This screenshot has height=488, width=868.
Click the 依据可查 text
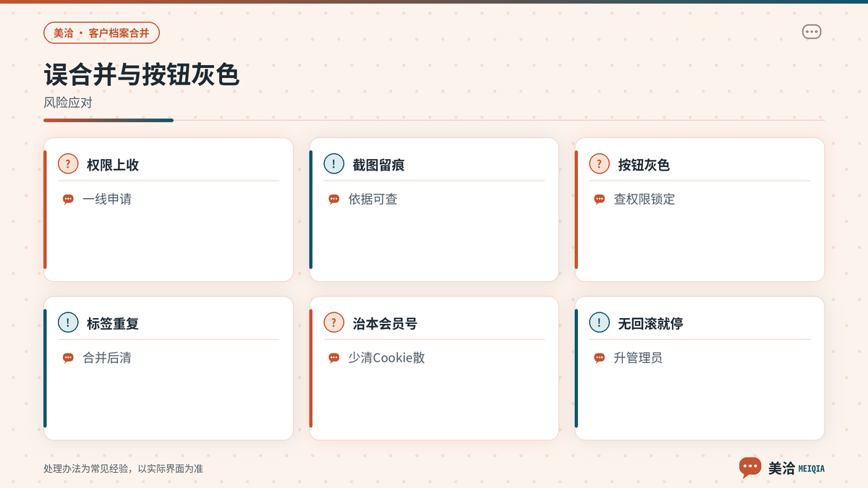coord(373,200)
